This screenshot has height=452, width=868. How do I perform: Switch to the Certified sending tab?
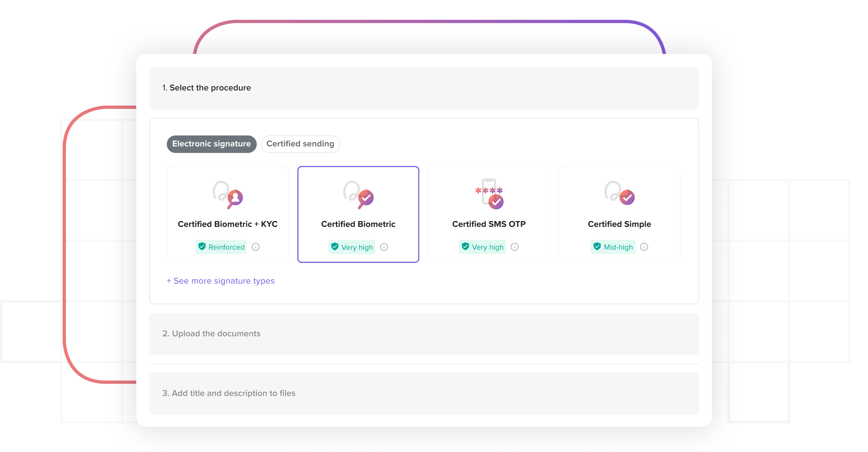[300, 144]
